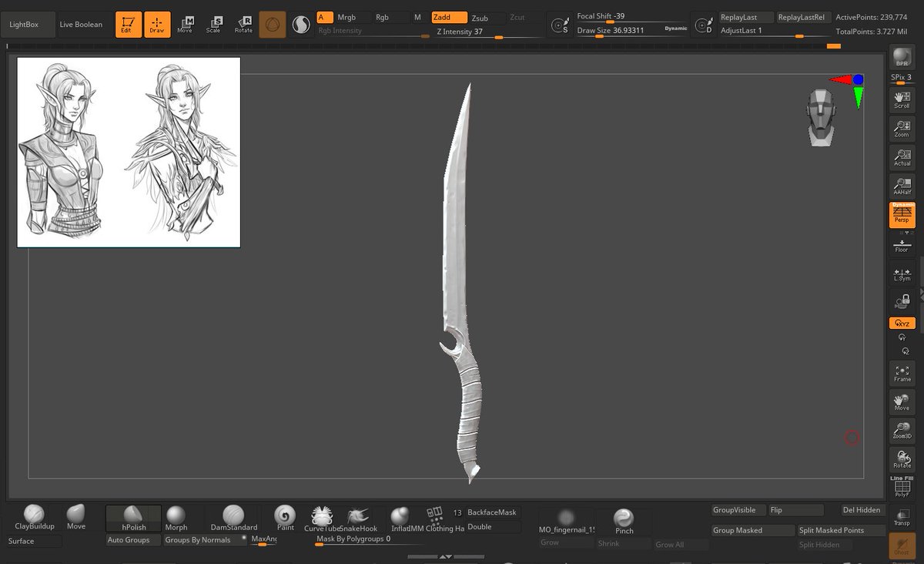The height and width of the screenshot is (564, 924).
Task: Switch to Rotate mode in the top toolbar
Action: 244,24
